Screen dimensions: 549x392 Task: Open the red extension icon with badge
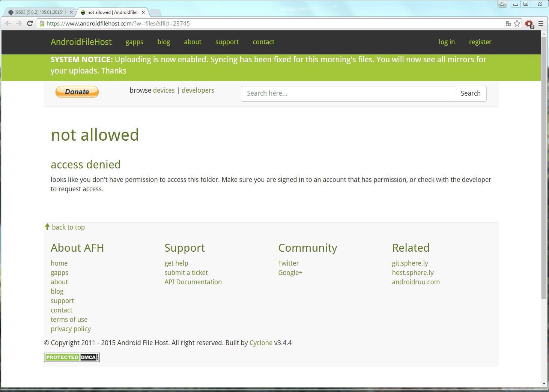(529, 24)
